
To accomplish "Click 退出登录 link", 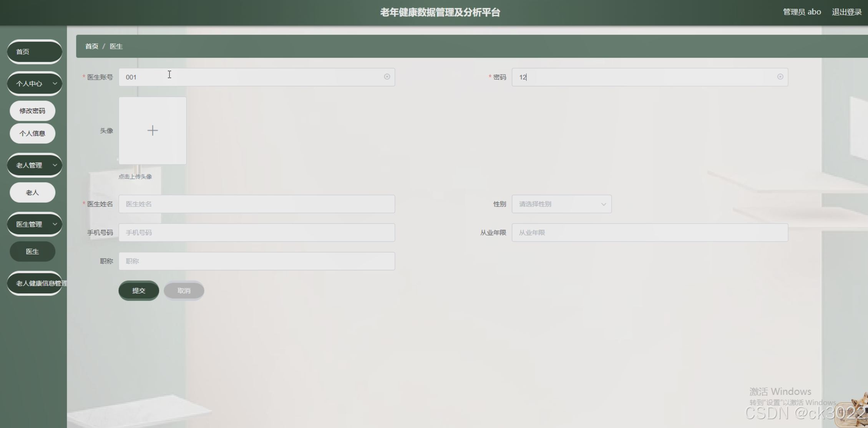I will click(x=846, y=12).
